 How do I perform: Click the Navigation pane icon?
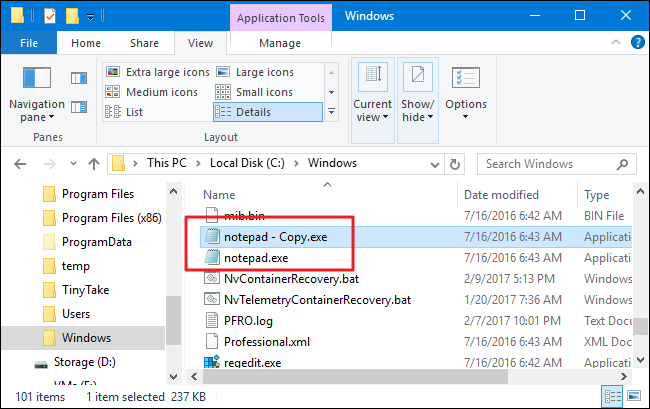(37, 78)
